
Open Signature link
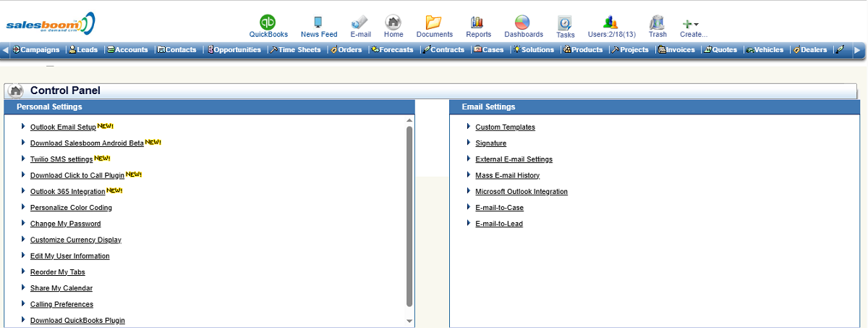click(x=491, y=143)
